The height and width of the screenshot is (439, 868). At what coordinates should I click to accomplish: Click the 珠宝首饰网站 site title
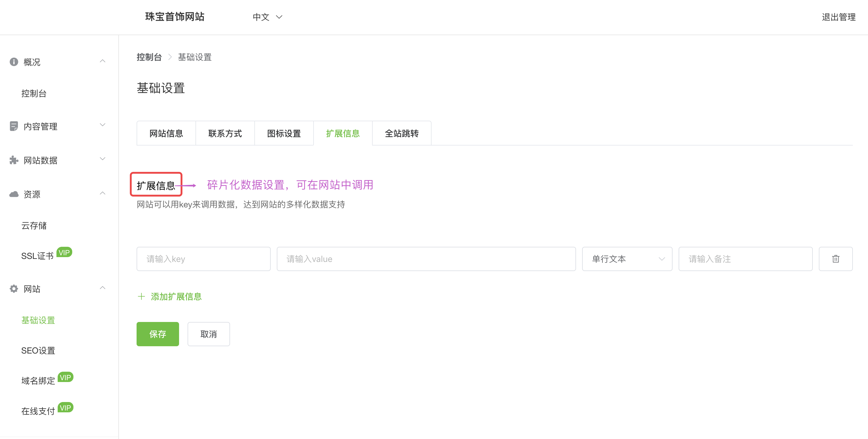coord(175,17)
